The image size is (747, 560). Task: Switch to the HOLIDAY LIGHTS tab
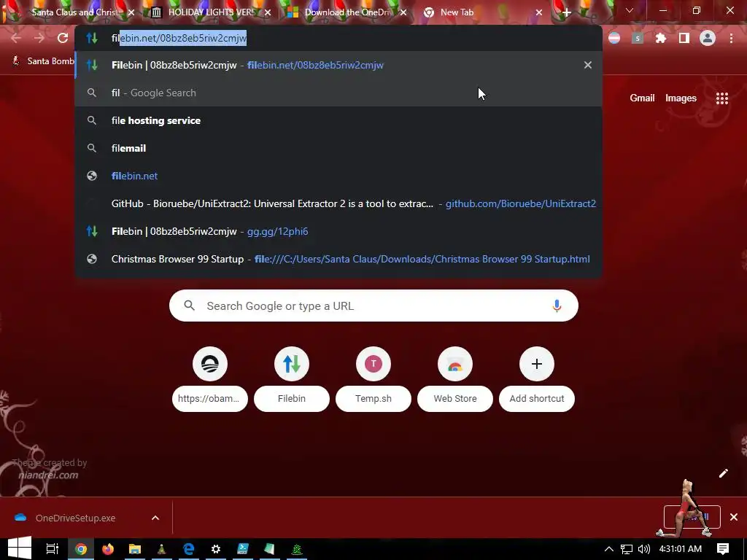coord(212,12)
